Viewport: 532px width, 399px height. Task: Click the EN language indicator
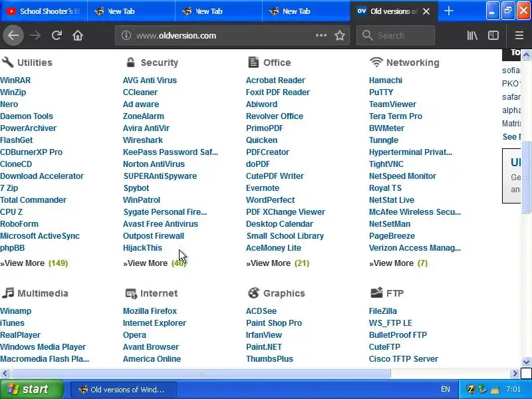(x=445, y=389)
